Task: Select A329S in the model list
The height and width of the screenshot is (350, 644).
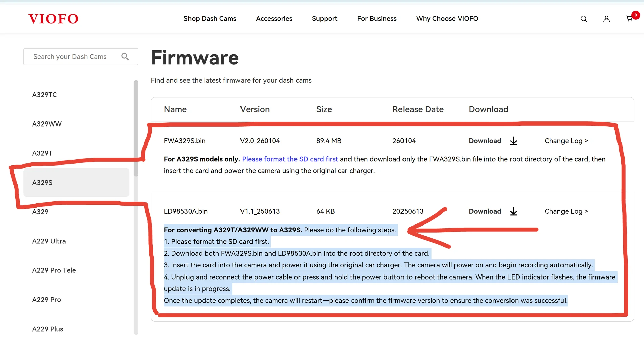Action: 76,183
